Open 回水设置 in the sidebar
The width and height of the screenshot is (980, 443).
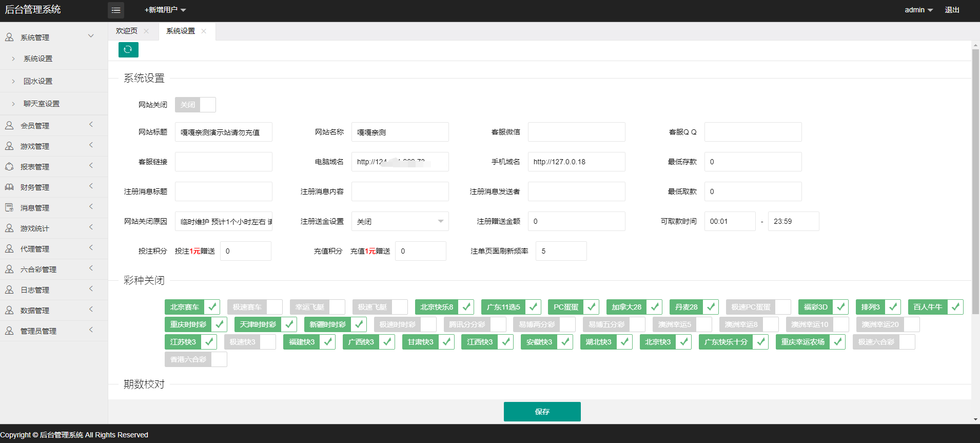(38, 81)
